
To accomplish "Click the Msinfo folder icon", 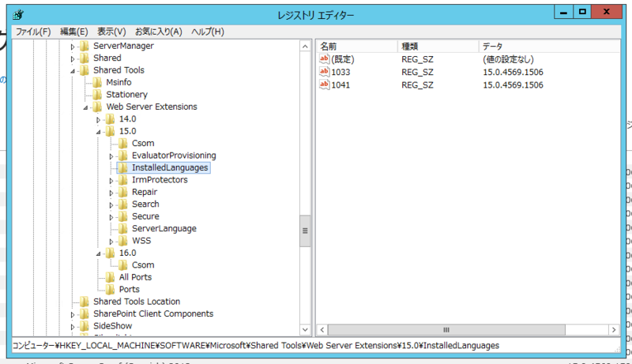I will 97,82.
